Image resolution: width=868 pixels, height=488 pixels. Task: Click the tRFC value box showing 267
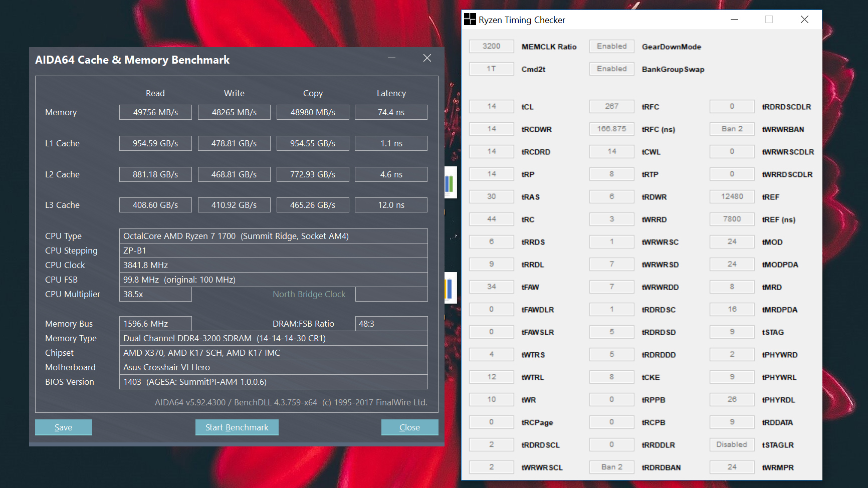[x=612, y=106]
